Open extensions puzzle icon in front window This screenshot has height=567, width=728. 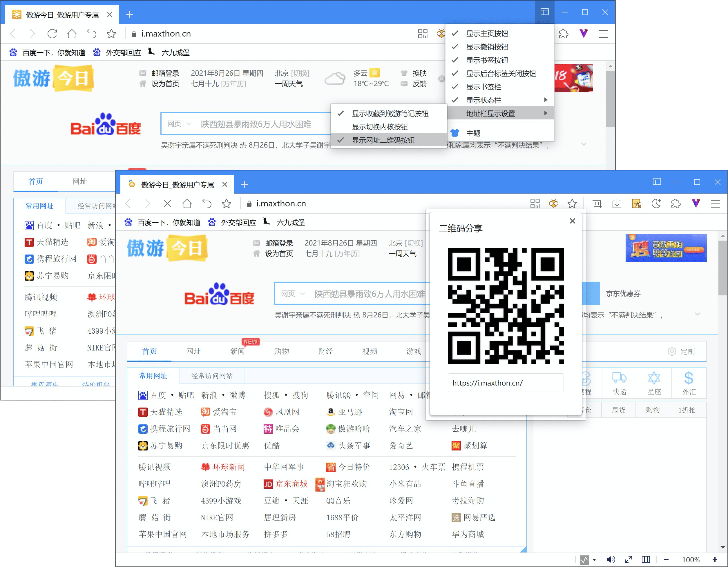(676, 203)
